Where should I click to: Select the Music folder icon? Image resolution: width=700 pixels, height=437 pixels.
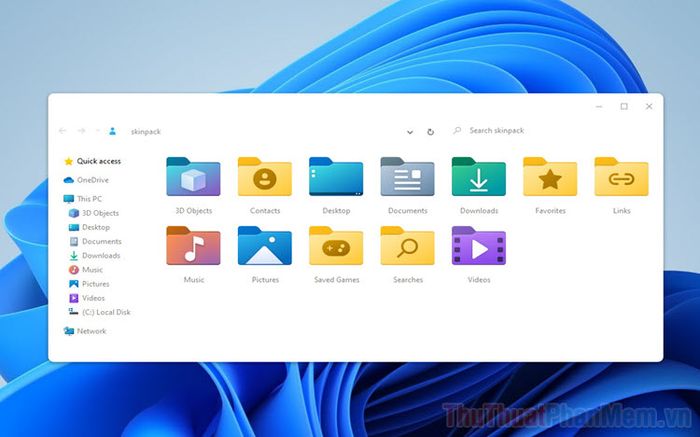tap(193, 246)
